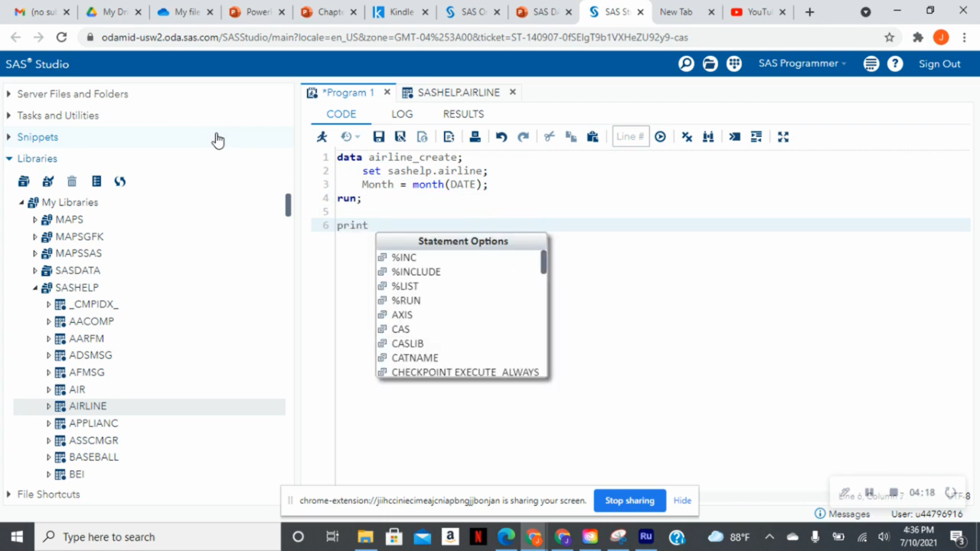The height and width of the screenshot is (551, 980).
Task: Open the SAS Studio search icon
Action: click(x=686, y=64)
